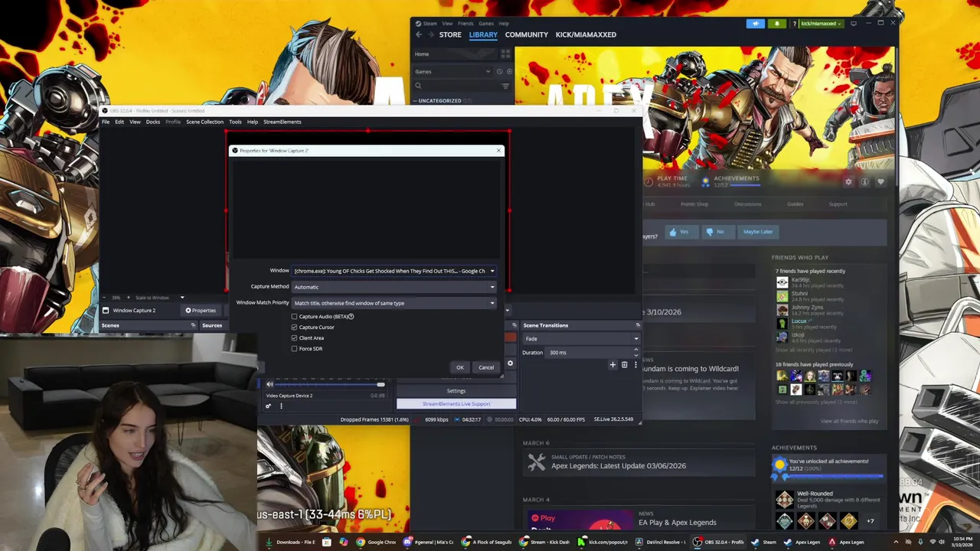Screen dimensions: 980x551
Task: Click the Steam Big Picture monitor icon
Action: (x=854, y=23)
